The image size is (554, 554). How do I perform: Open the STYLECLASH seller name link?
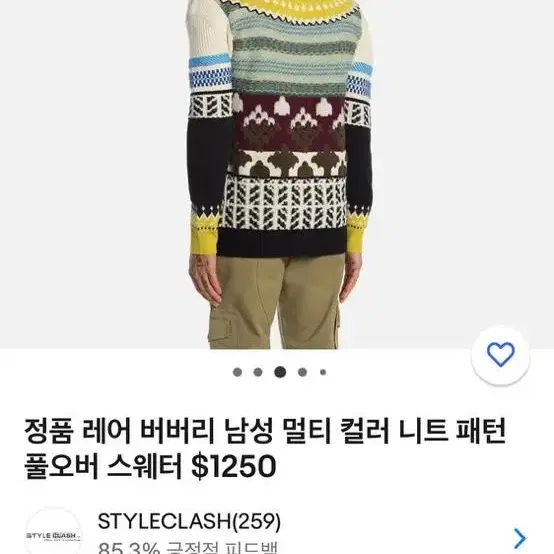tap(164, 521)
